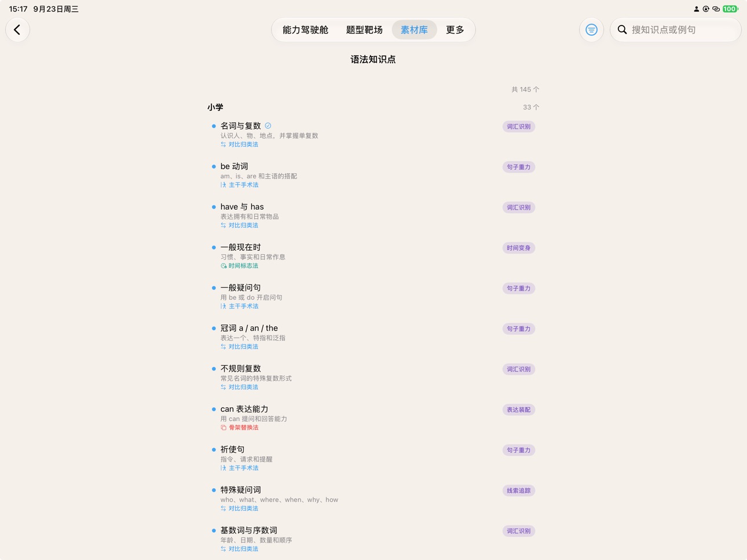Open the be 动词 grammar point
This screenshot has height=560, width=747.
(373, 175)
